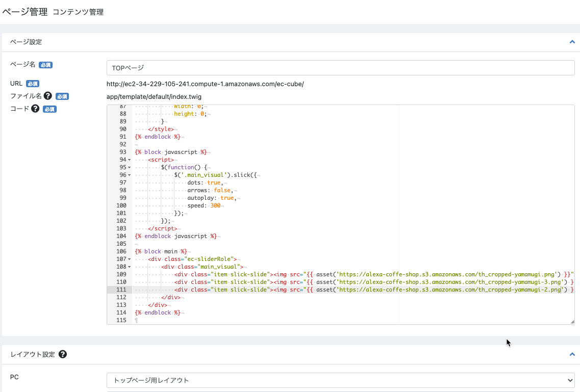This screenshot has height=392, width=580.
Task: Fold code at line 95 function arrow
Action: (x=130, y=167)
